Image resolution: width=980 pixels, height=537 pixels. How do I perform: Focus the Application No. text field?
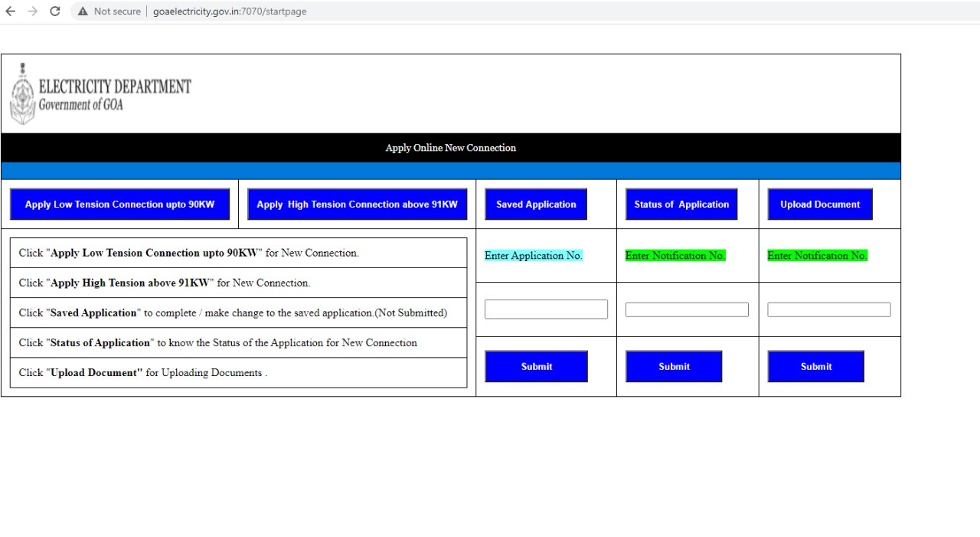pyautogui.click(x=546, y=309)
